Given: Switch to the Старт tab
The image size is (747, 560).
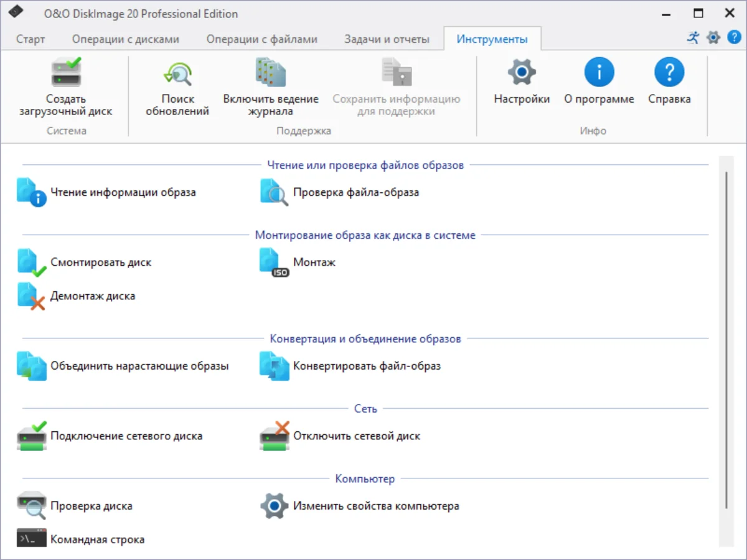Looking at the screenshot, I should tap(31, 39).
